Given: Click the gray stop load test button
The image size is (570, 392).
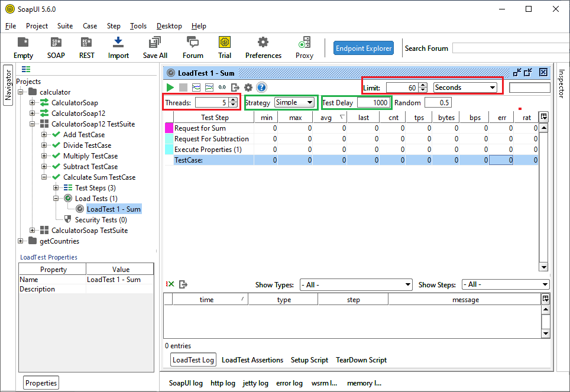Looking at the screenshot, I should click(x=183, y=88).
